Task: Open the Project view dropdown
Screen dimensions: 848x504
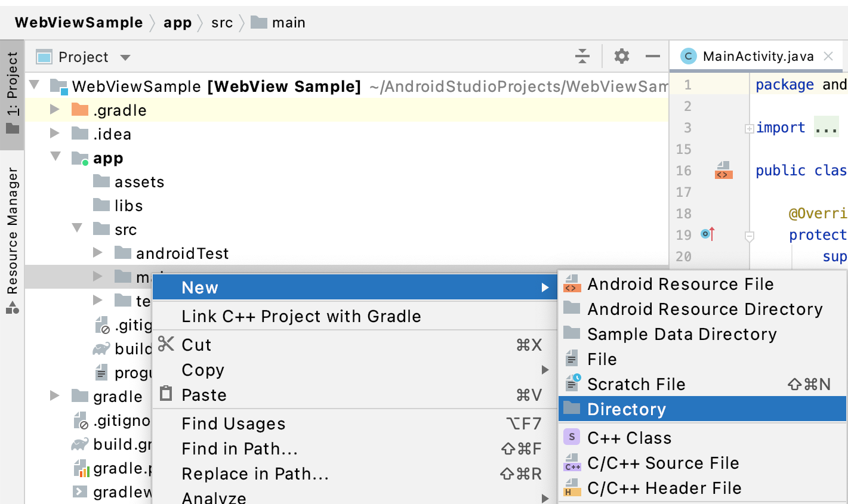Action: pyautogui.click(x=125, y=57)
